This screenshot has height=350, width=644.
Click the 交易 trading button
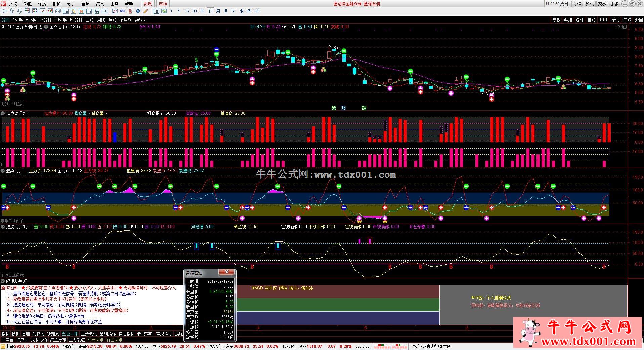pyautogui.click(x=602, y=4)
